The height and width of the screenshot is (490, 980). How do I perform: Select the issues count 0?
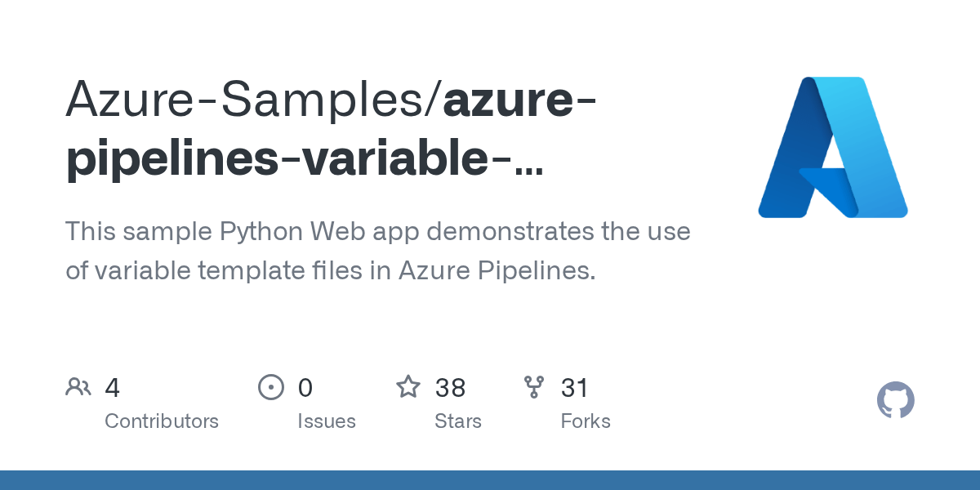tap(305, 388)
